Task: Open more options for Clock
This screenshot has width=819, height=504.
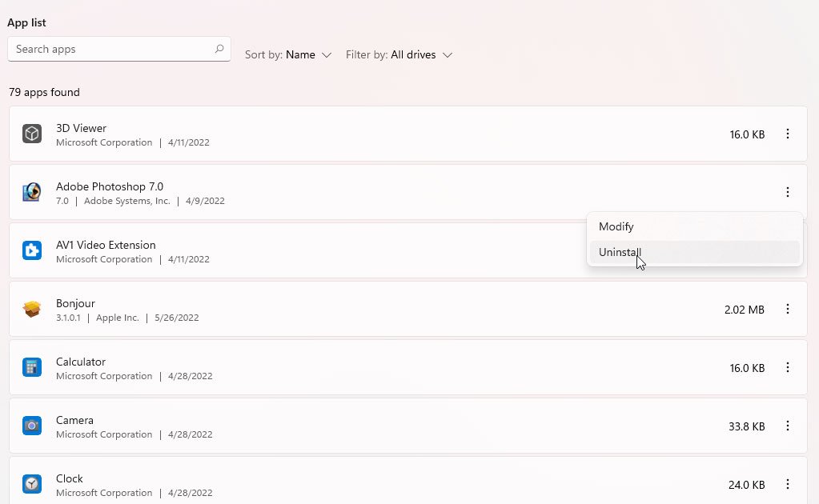Action: [788, 485]
